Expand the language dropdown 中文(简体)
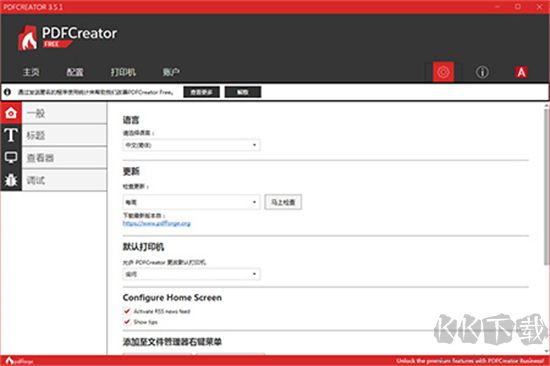Screen dimensions: 550x366 click(192, 145)
